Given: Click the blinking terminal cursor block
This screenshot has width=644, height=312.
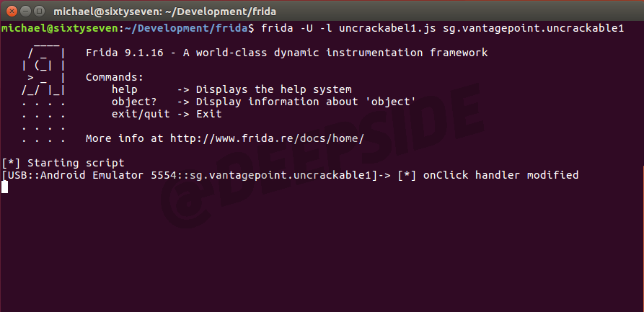Looking at the screenshot, I should [4, 187].
